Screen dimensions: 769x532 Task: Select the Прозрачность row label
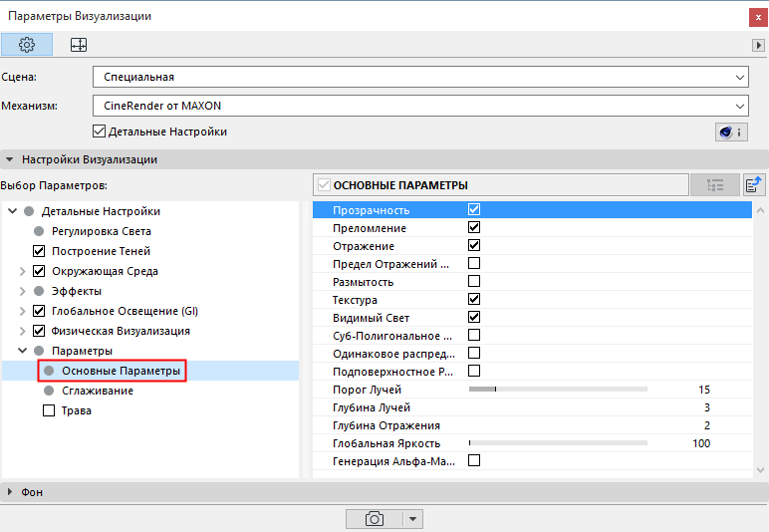(x=372, y=210)
